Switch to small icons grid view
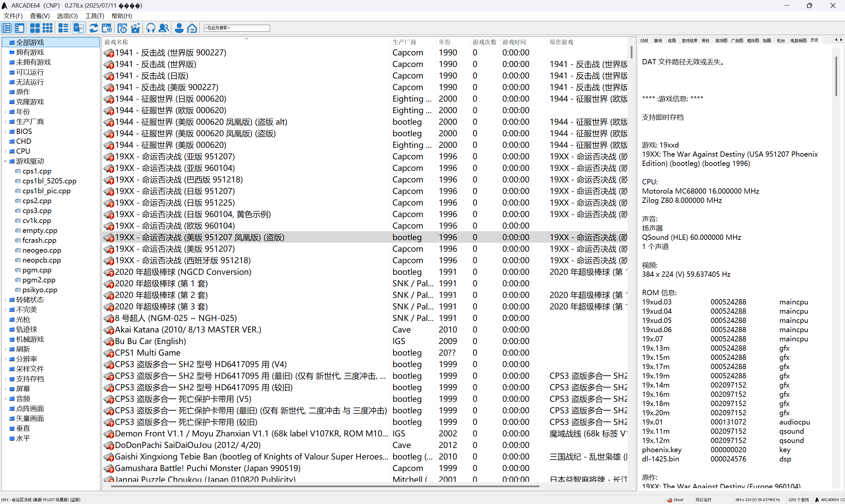 tap(48, 28)
